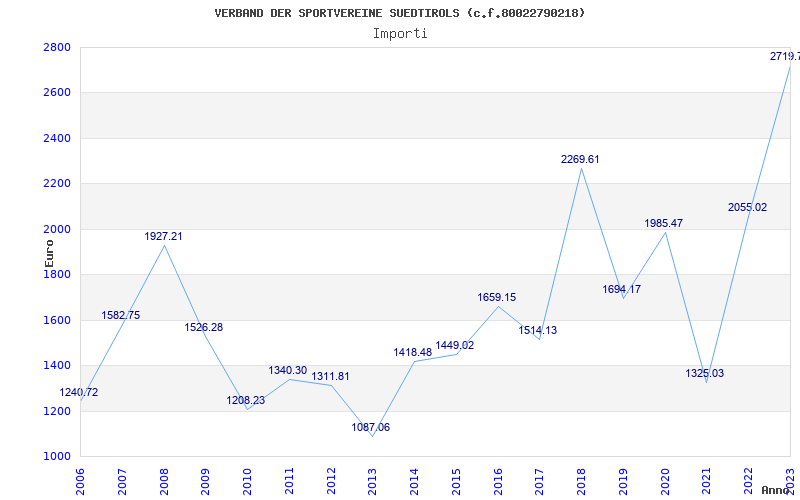Click y-axis tick 1400
Screen dimensions: 800x500
point(57,366)
